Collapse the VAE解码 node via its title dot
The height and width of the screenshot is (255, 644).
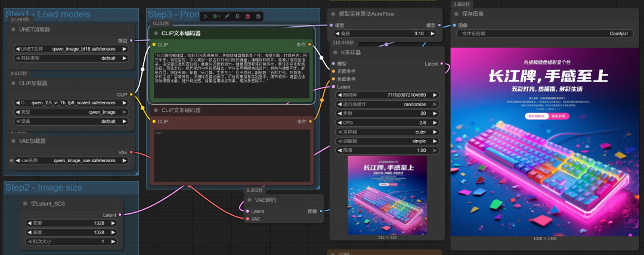pos(249,200)
